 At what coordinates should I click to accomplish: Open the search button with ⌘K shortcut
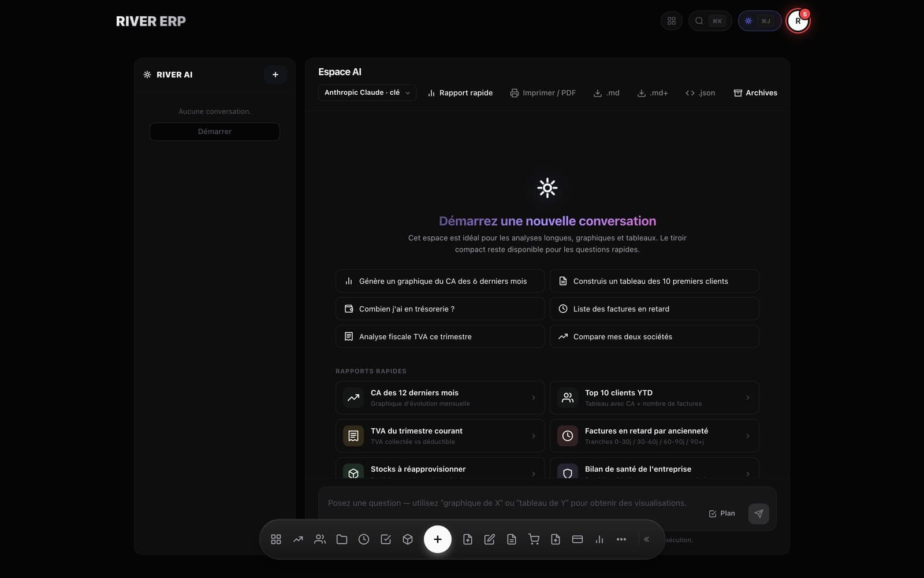[x=710, y=21]
